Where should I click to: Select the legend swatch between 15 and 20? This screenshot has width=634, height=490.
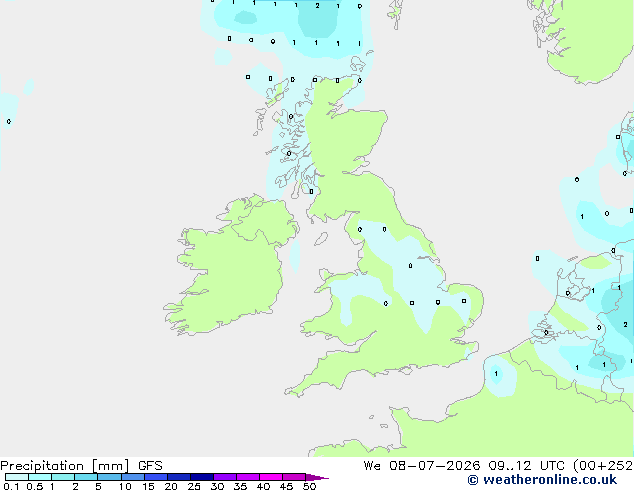coord(156,477)
